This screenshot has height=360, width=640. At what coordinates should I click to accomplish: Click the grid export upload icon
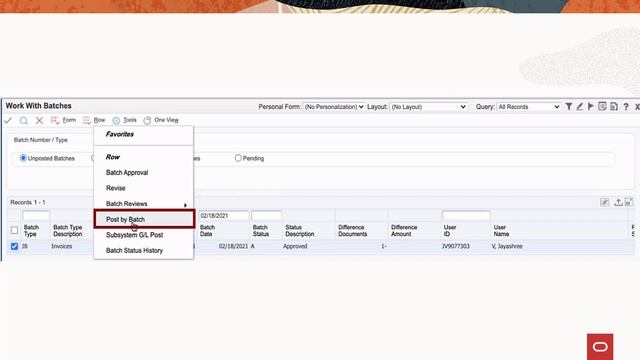point(618,202)
